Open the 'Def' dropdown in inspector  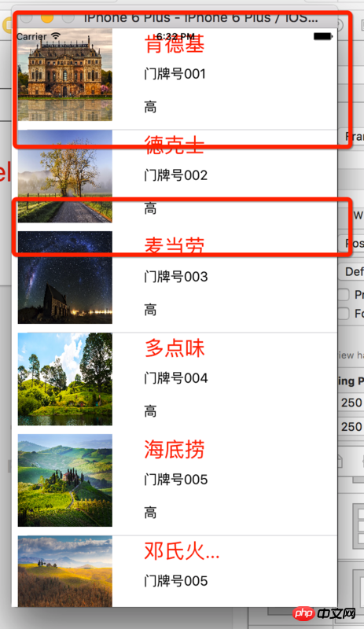pos(351,271)
